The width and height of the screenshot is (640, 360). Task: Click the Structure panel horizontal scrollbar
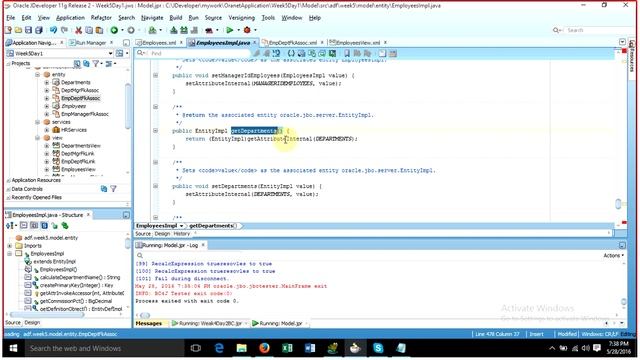pos(47,315)
